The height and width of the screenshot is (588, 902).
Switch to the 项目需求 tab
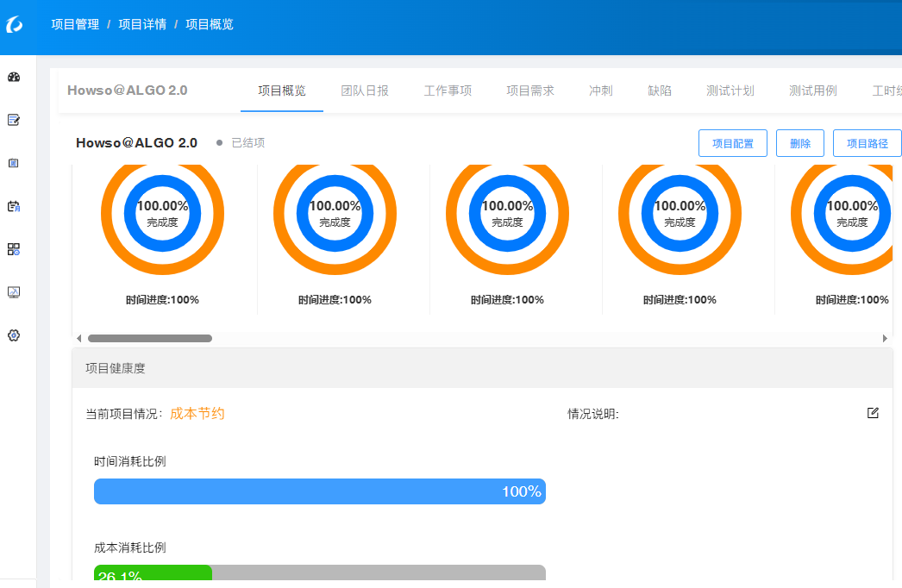[530, 91]
